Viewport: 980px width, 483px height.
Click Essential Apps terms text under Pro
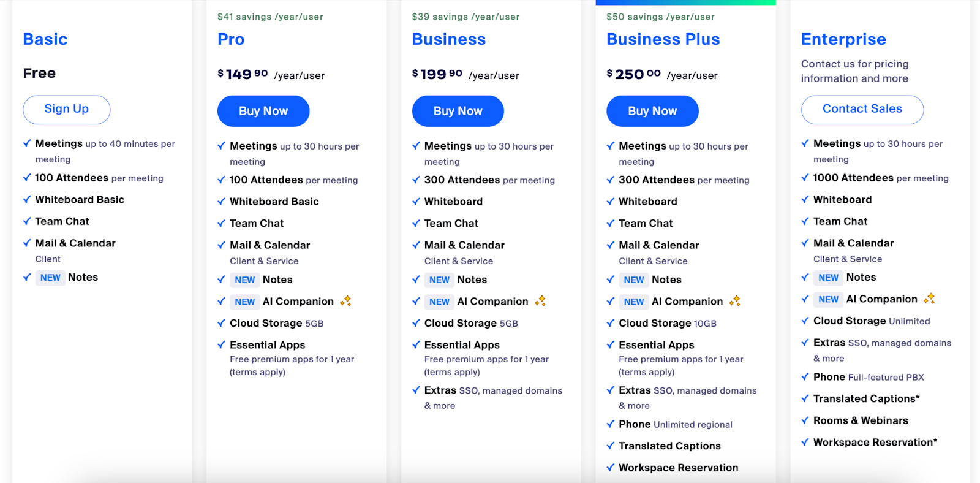[292, 366]
